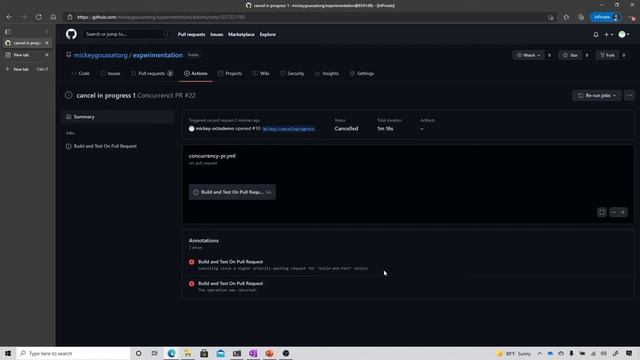Viewport: 640px width, 360px height.
Task: Open the Security tab
Action: coord(292,73)
